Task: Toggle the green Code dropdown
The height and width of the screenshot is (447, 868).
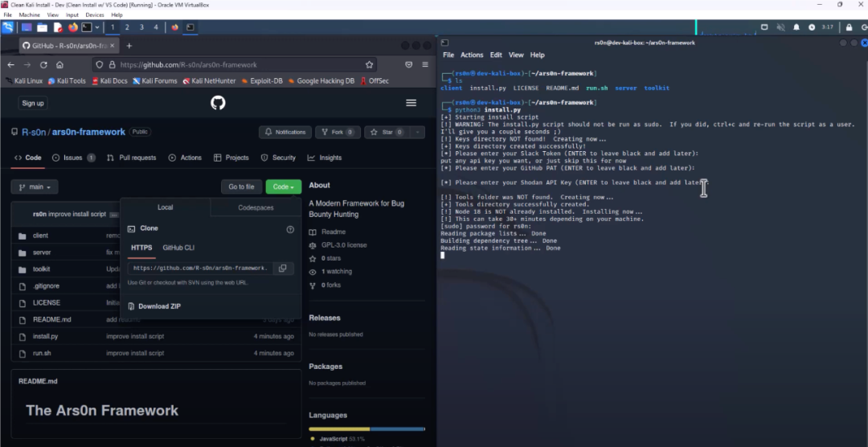Action: (x=284, y=187)
